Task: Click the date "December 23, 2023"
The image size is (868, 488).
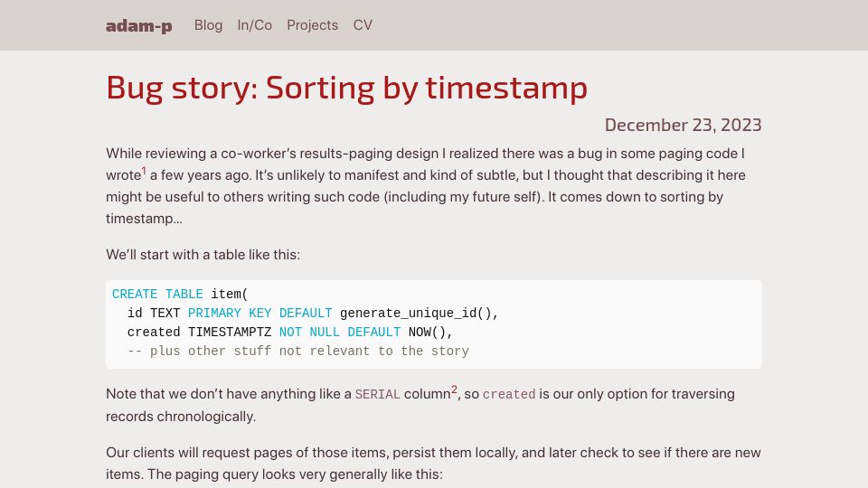Action: point(684,125)
